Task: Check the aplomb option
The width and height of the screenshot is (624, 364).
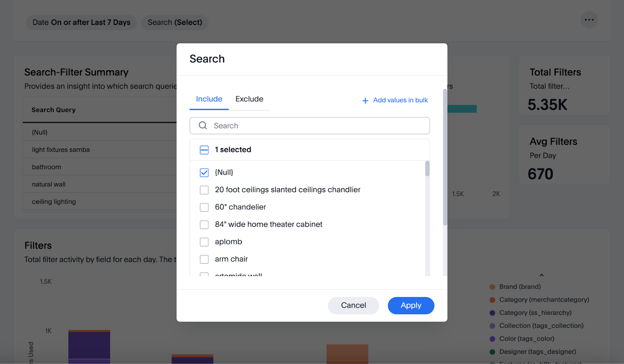Action: point(204,242)
